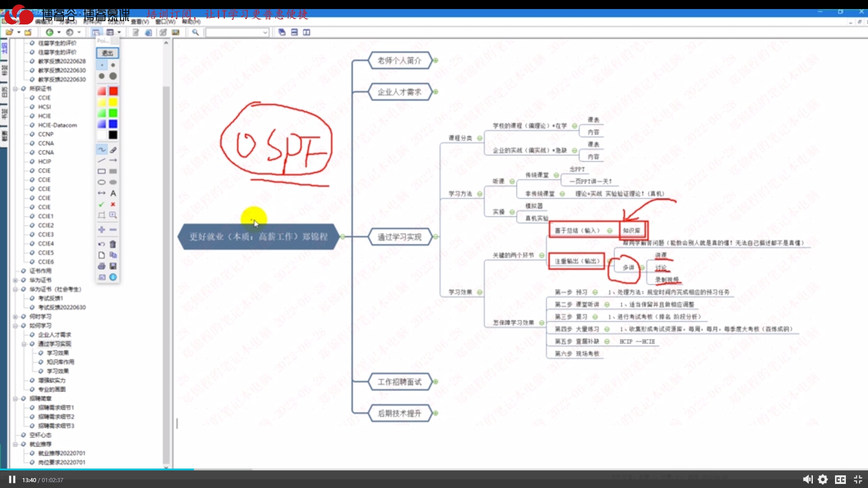Click the magnifier search icon in toolbar
Image resolution: width=868 pixels, height=488 pixels.
[x=195, y=32]
